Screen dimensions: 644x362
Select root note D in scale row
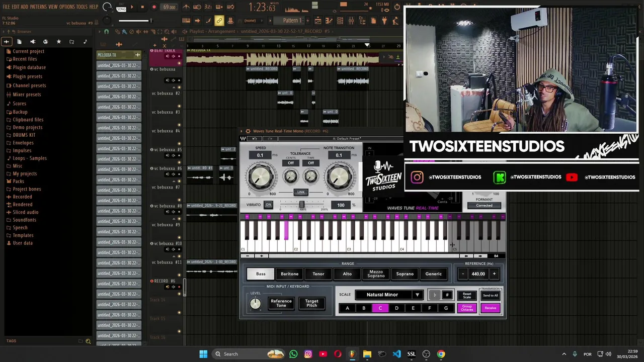(396, 308)
